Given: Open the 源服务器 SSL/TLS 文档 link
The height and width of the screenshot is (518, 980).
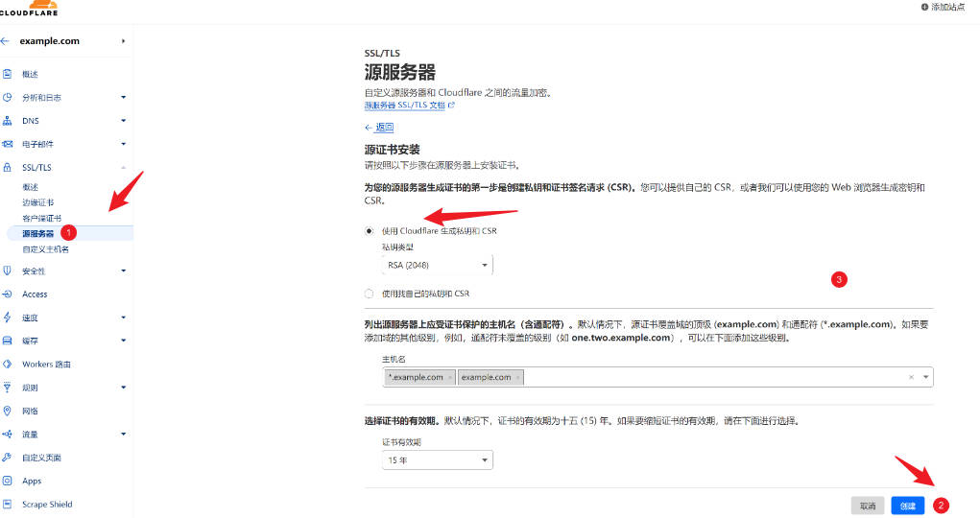Looking at the screenshot, I should [405, 105].
